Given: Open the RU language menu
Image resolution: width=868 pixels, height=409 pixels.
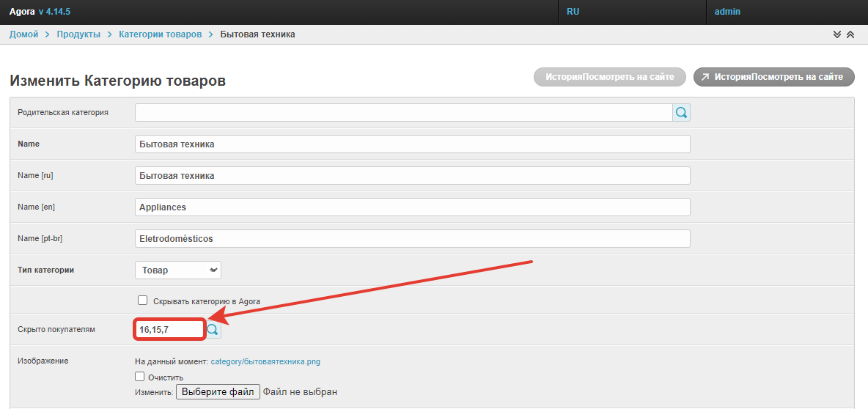Looking at the screenshot, I should [573, 12].
